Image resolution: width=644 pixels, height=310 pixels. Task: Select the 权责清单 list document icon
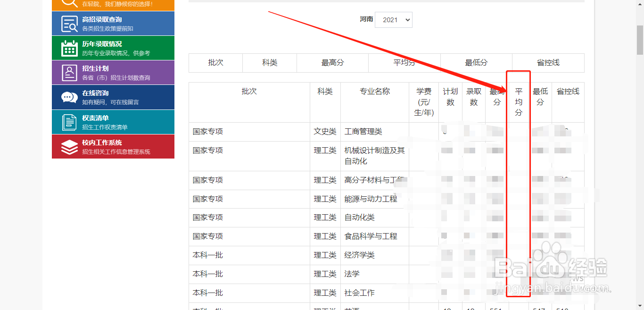click(69, 122)
